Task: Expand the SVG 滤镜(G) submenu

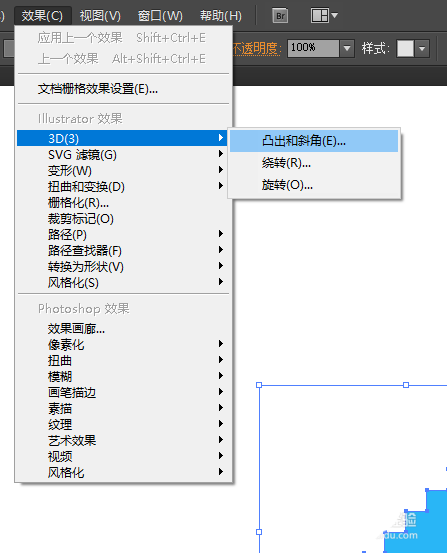Action: pos(123,154)
